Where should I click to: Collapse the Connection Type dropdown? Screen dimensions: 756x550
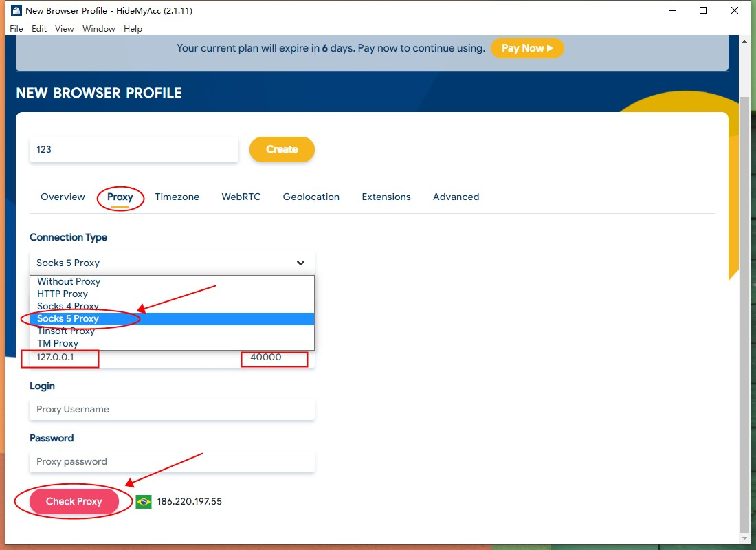click(x=172, y=263)
